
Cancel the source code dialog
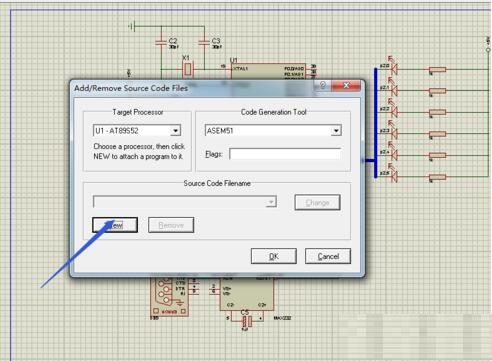point(328,256)
